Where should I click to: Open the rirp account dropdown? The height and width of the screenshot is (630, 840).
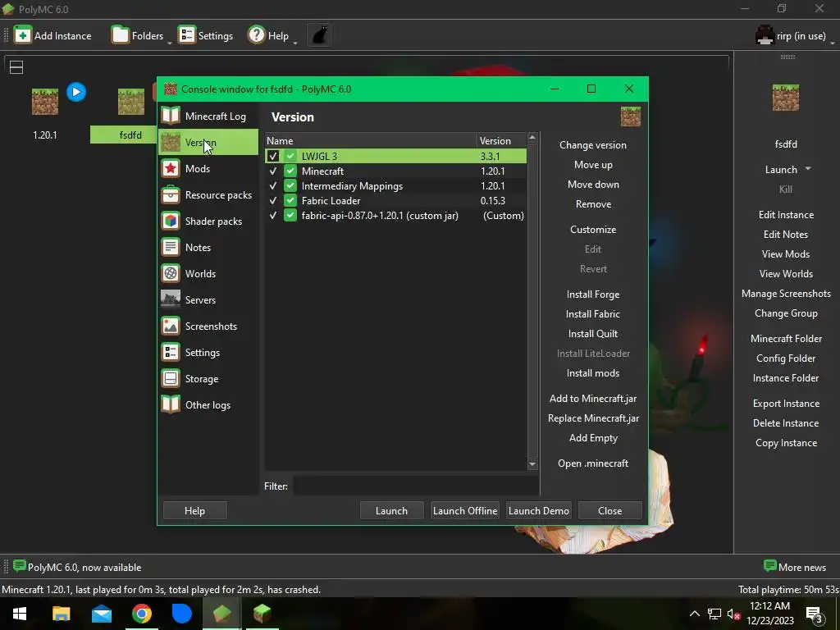click(x=795, y=36)
